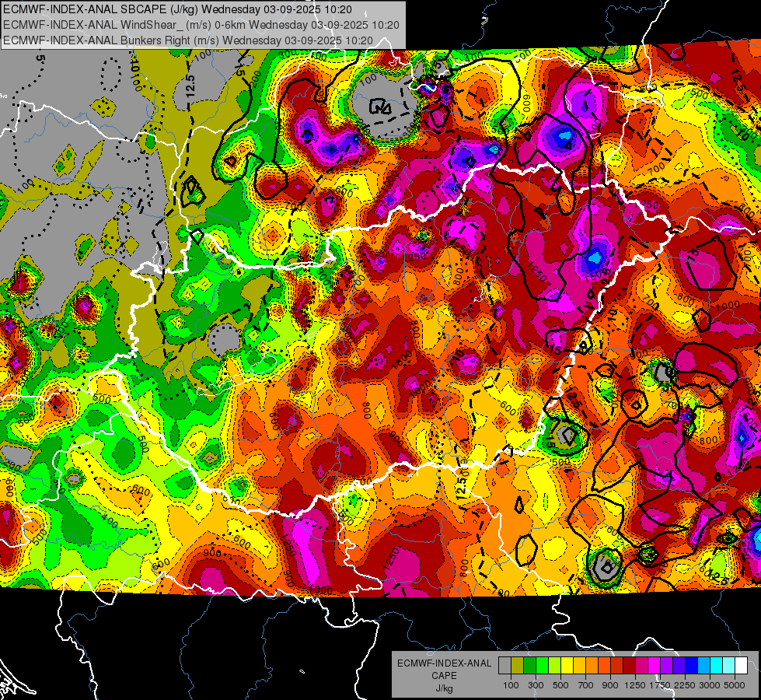
Task: Pick the deep pink legend swatch
Action: click(641, 666)
